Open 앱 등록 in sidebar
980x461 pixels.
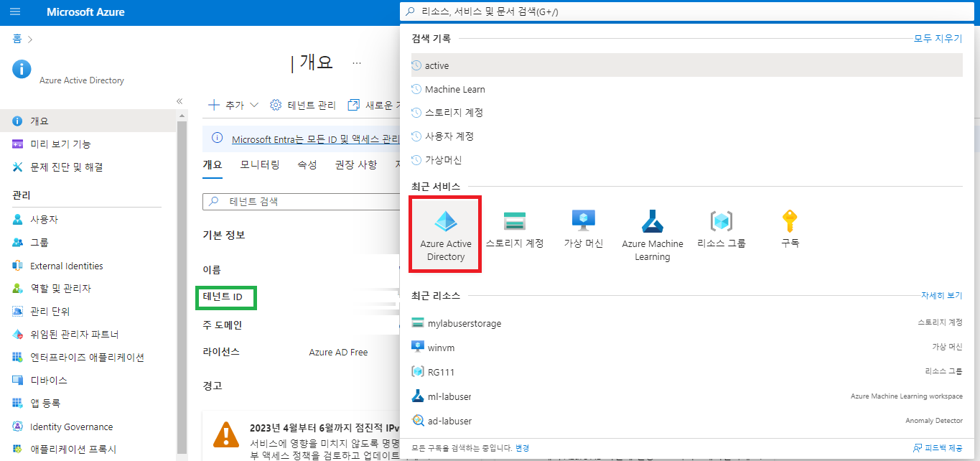pyautogui.click(x=88, y=403)
